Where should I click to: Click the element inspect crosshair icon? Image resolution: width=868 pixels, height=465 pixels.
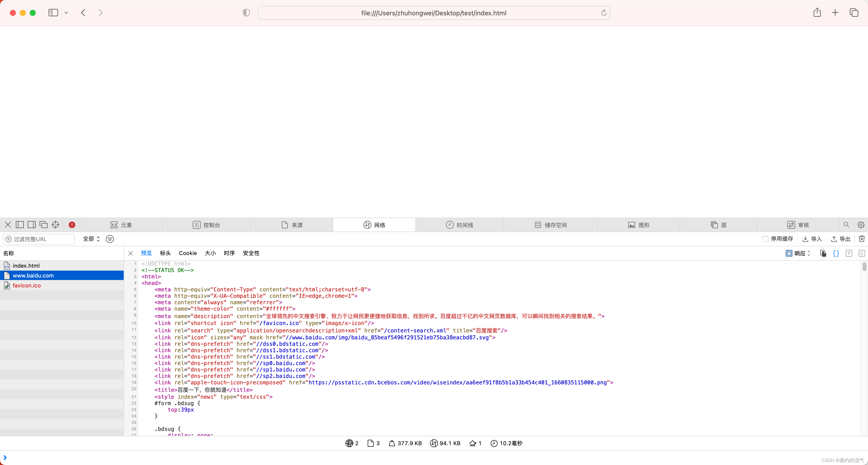pyautogui.click(x=56, y=225)
